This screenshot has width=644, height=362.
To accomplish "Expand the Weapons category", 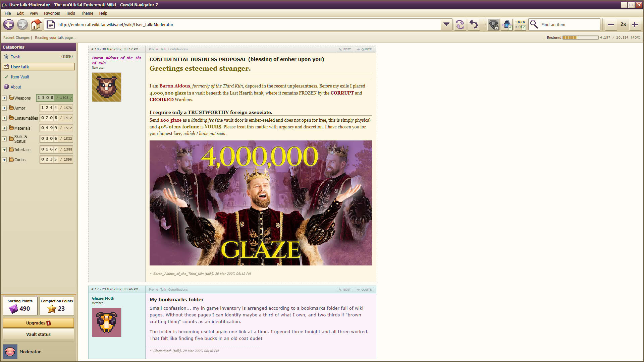I will point(4,98).
